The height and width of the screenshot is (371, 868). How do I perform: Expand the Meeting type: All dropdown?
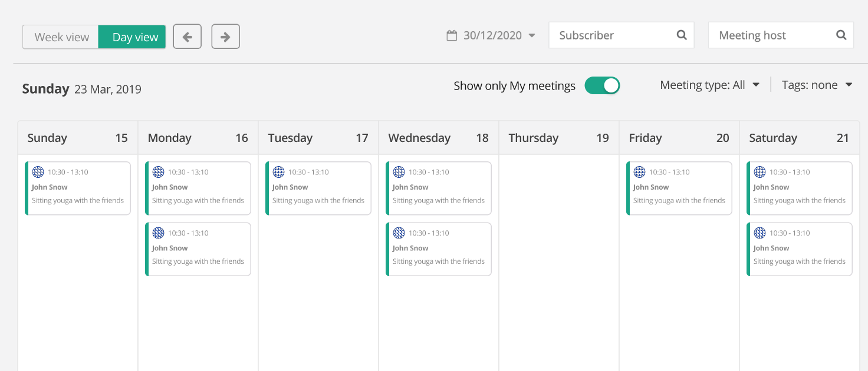[709, 85]
